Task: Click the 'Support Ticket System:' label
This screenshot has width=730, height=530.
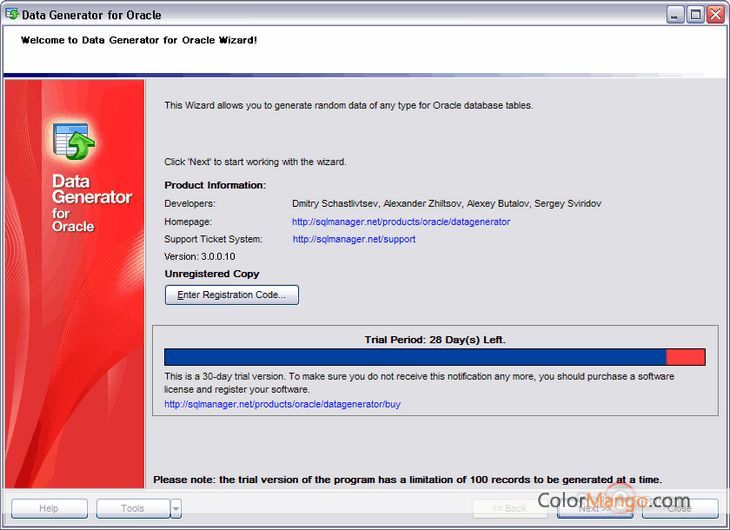Action: (x=213, y=239)
